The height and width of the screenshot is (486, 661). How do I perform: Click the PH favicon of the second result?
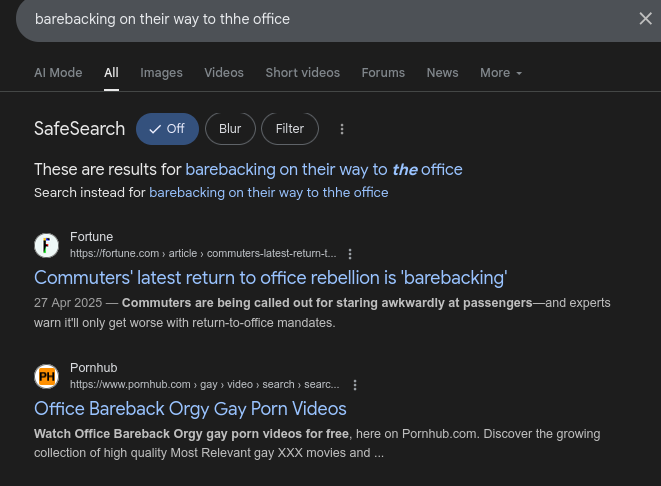pyautogui.click(x=46, y=376)
